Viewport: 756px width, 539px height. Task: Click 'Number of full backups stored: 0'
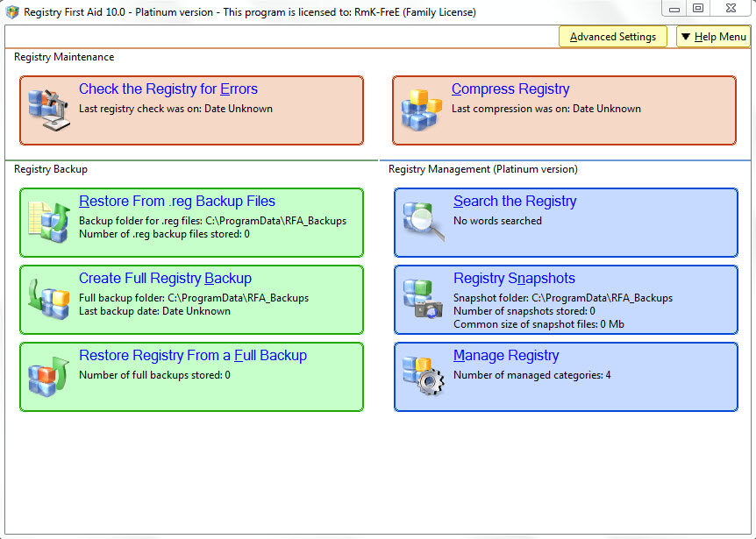pos(154,375)
